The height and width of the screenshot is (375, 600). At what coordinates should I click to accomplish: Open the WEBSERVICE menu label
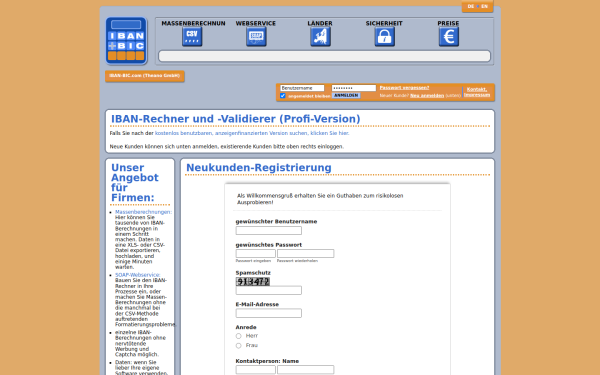(256, 23)
